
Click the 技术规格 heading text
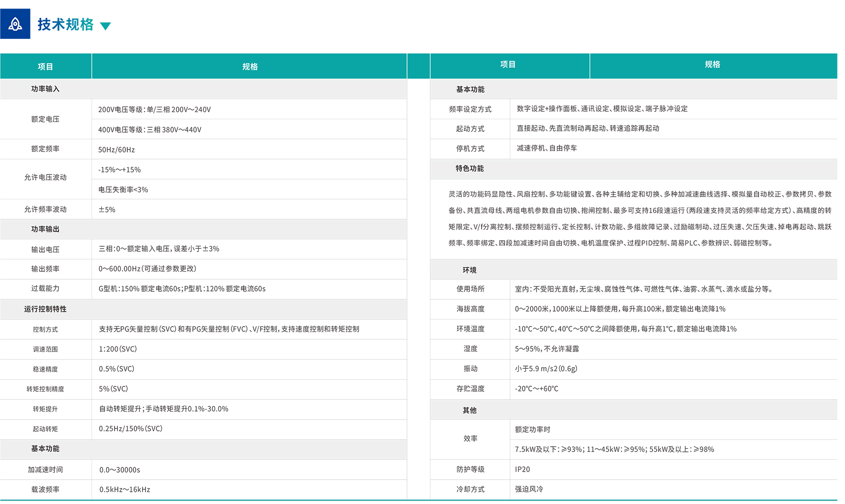click(65, 24)
